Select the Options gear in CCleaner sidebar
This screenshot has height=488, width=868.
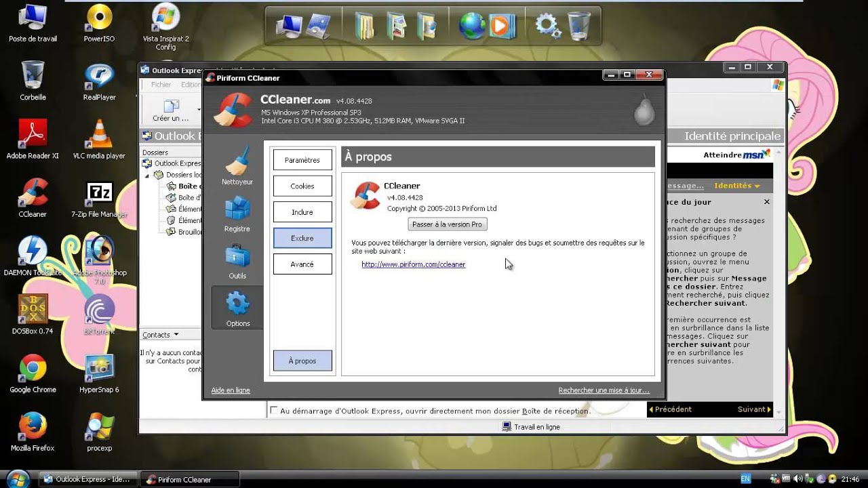coord(237,309)
